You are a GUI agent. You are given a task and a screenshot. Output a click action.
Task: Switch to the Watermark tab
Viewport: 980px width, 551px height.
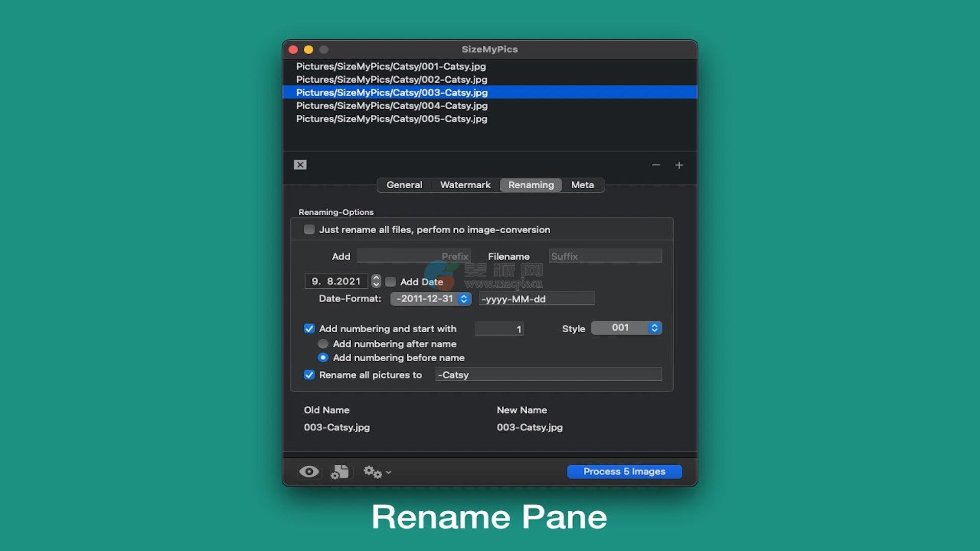click(x=465, y=185)
